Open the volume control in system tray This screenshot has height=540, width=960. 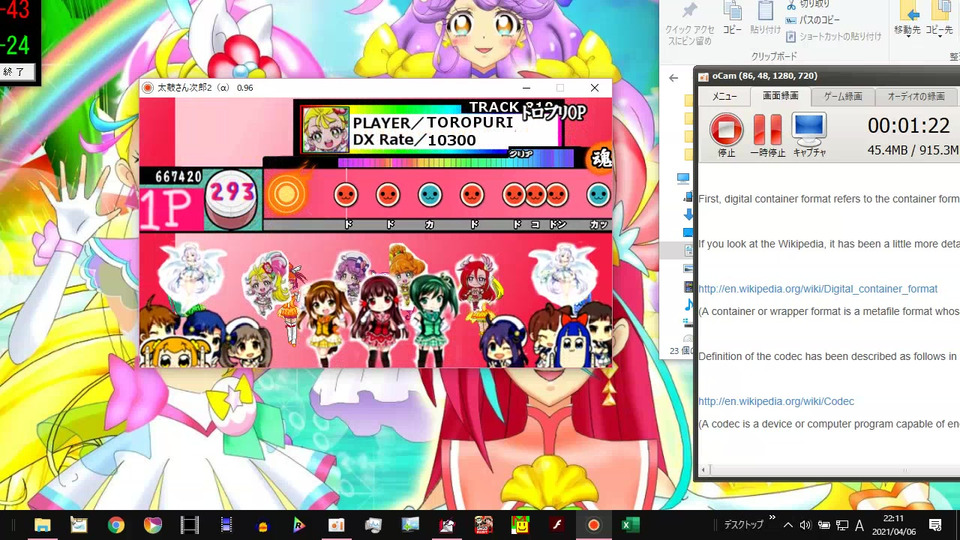click(x=805, y=525)
